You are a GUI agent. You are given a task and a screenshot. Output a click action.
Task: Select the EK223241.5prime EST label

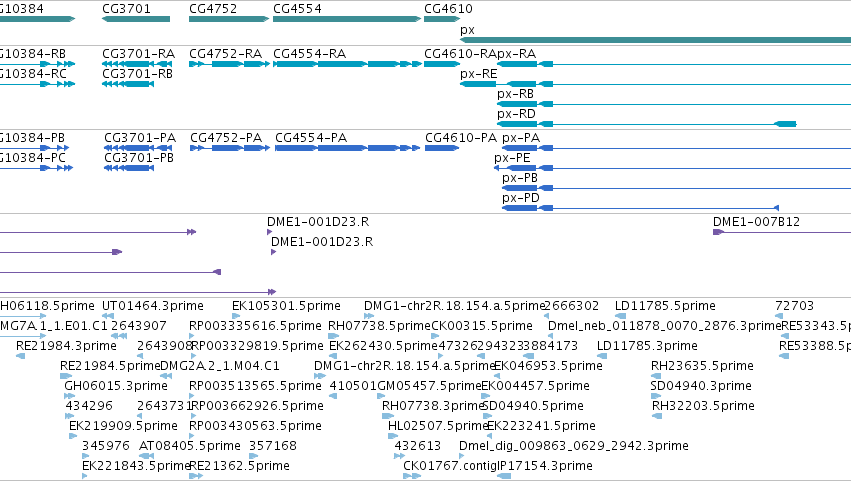point(541,426)
